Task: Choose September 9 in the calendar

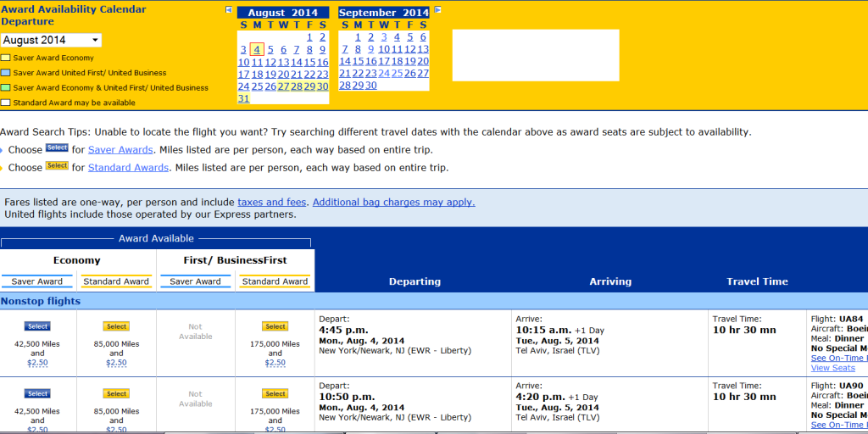Action: 371,50
